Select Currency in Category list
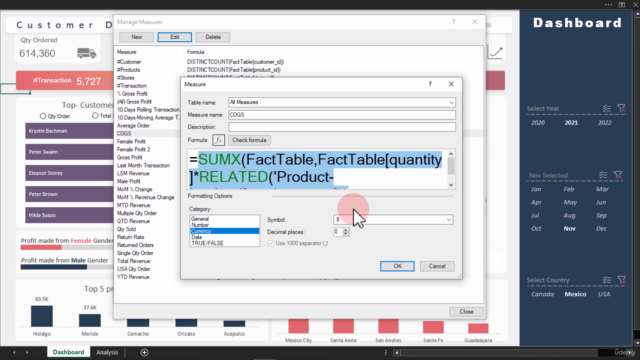Image resolution: width=640 pixels, height=360 pixels. click(224, 231)
